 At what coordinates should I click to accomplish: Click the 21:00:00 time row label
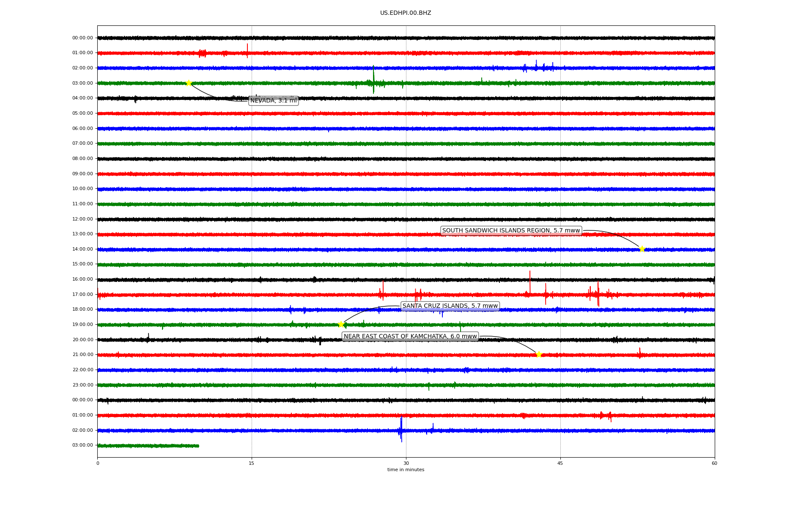[82, 355]
